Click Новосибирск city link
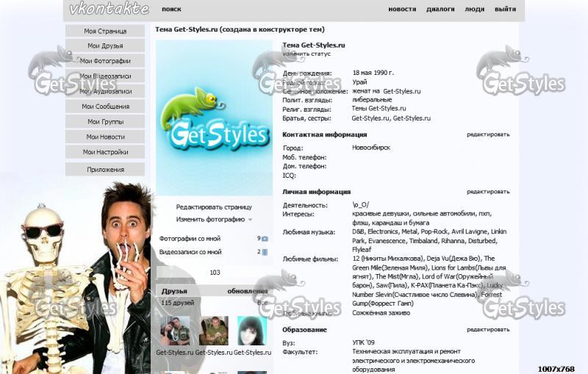 tap(371, 148)
